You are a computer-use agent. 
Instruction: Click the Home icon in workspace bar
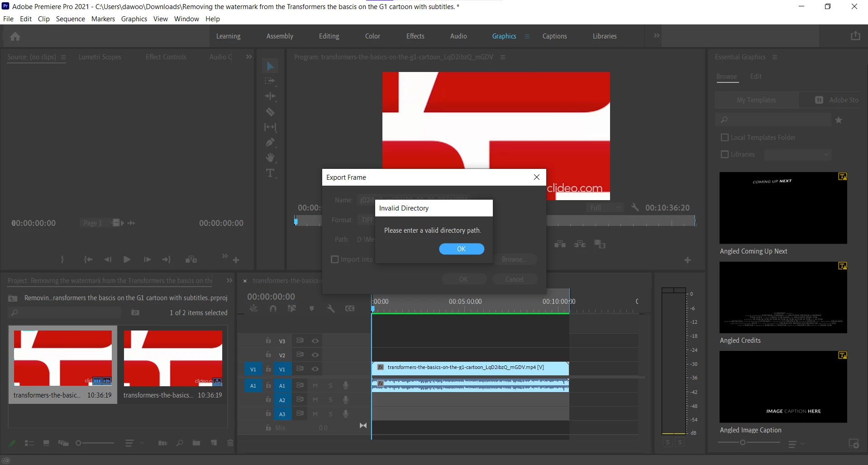coord(15,36)
